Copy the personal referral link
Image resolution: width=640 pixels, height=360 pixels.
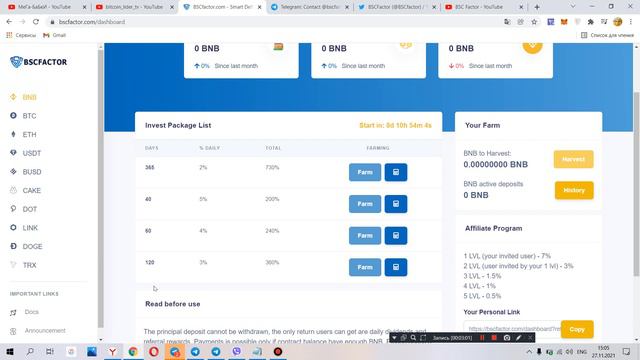click(577, 329)
